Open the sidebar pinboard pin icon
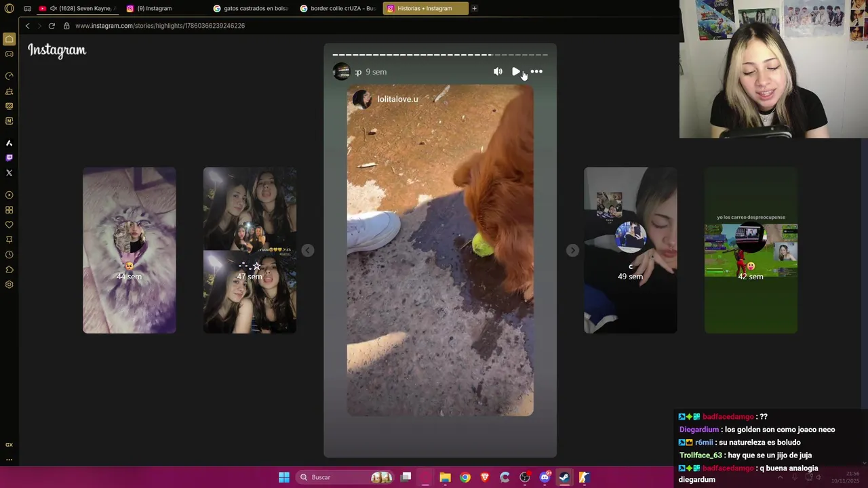868x488 pixels. (9, 240)
